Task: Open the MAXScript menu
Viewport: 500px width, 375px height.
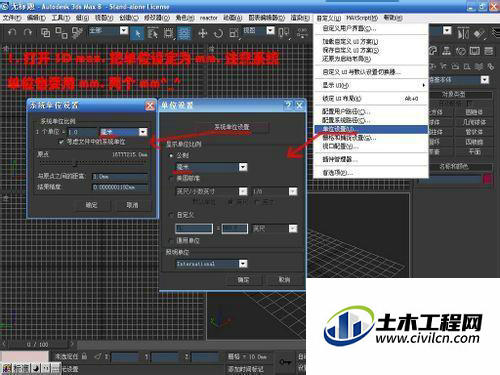Action: point(362,17)
